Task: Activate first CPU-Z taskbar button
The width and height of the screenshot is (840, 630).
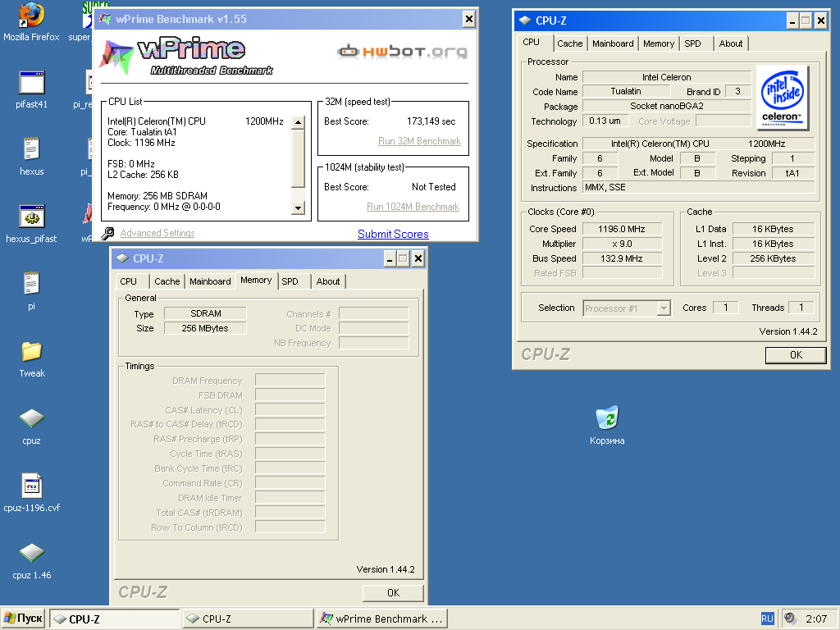Action: click(115, 619)
